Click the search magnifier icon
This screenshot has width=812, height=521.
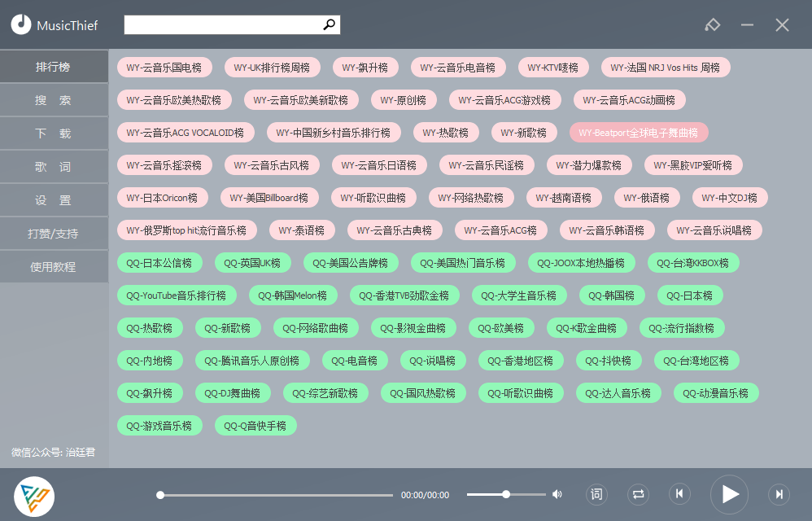click(329, 24)
